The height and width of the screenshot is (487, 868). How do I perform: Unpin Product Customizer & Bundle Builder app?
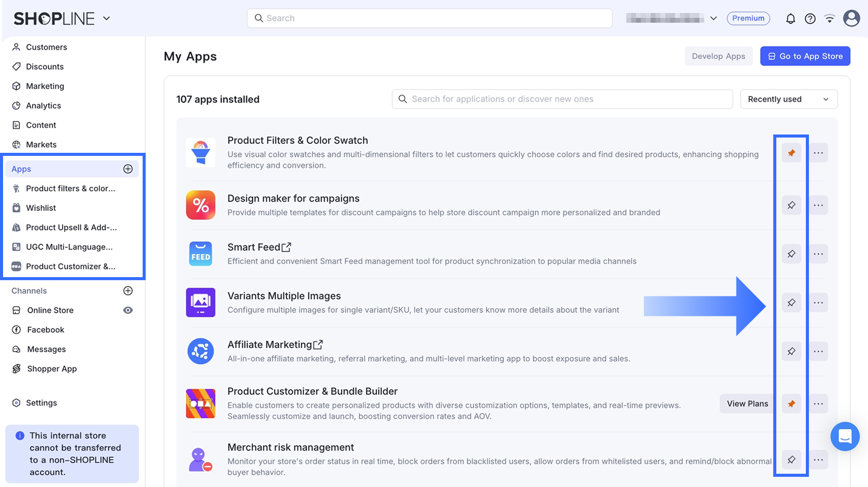(791, 403)
